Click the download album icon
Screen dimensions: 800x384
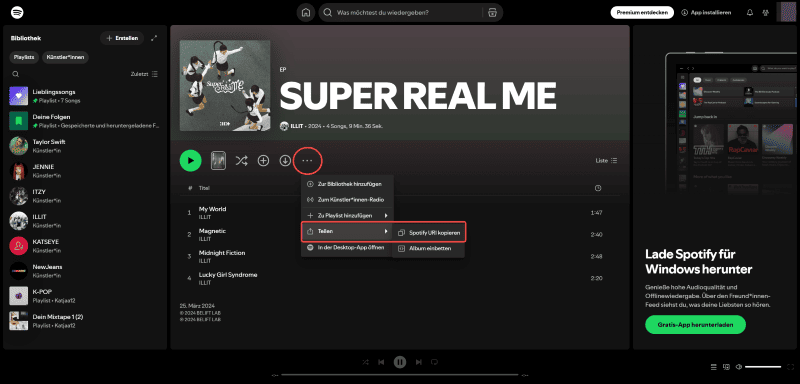[x=285, y=161]
